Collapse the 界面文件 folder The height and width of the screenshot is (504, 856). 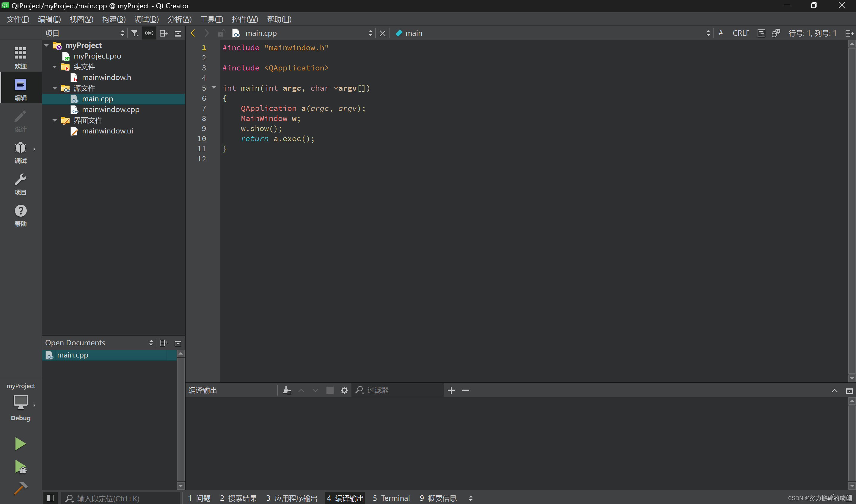[55, 120]
